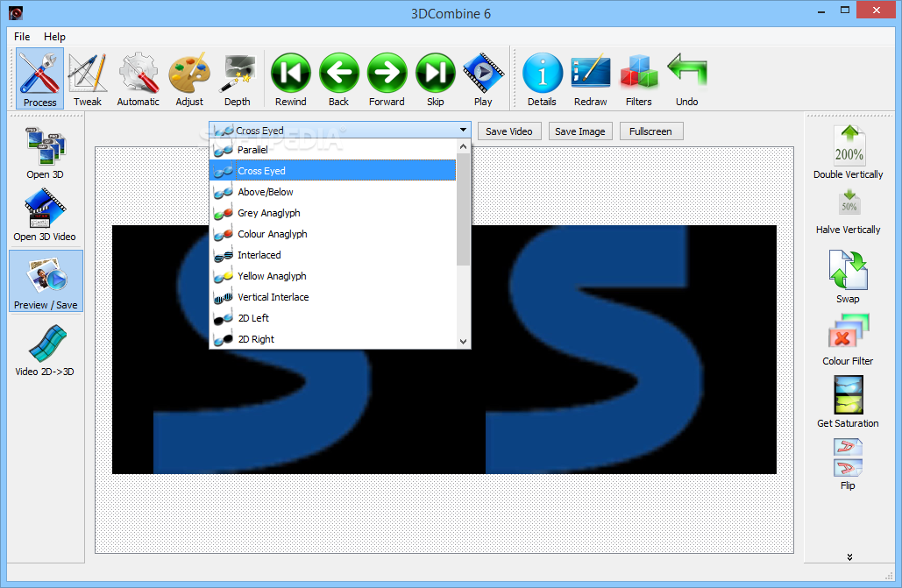
Task: Choose 2D Right output
Action: click(x=333, y=339)
